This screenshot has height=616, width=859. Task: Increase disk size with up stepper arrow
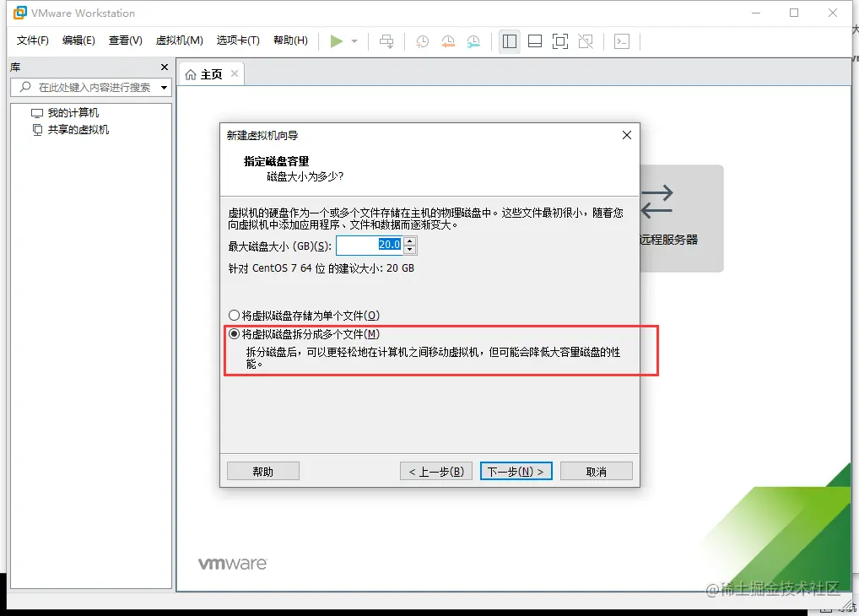tap(410, 241)
